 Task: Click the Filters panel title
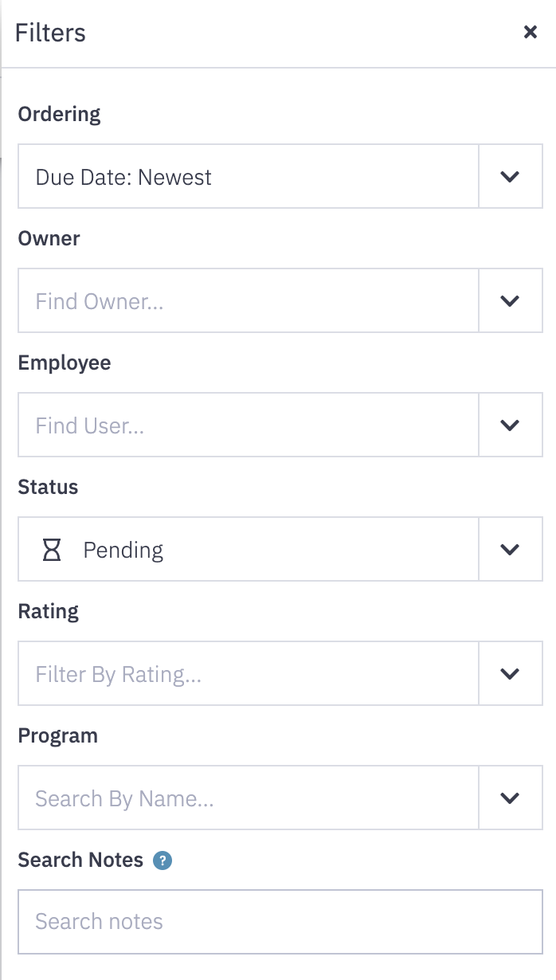click(x=50, y=33)
